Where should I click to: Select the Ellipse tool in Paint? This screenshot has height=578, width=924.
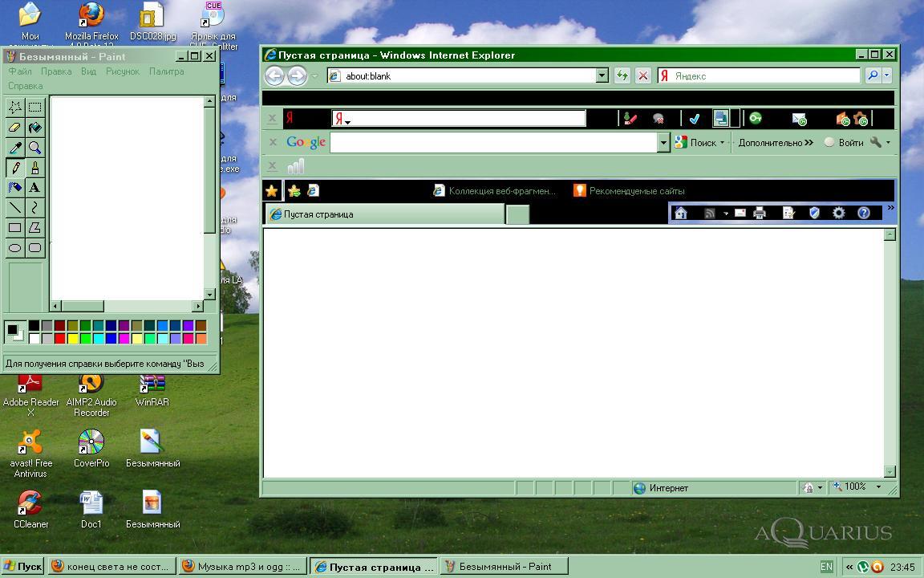(14, 248)
